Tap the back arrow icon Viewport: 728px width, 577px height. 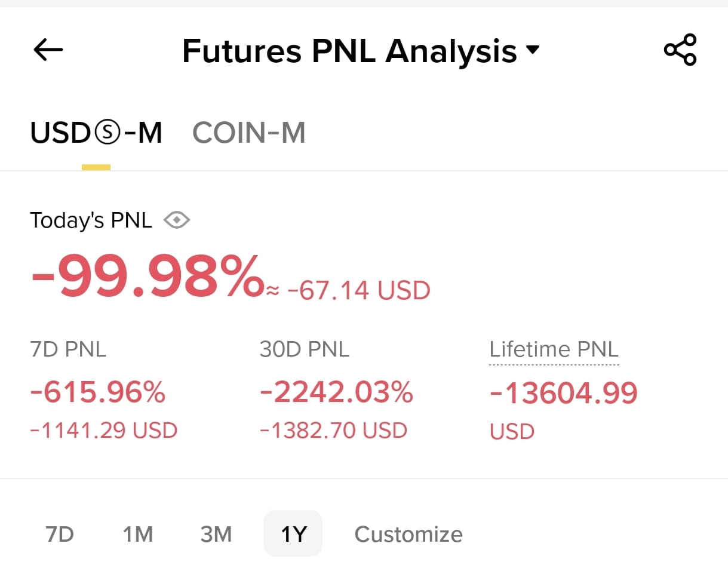pyautogui.click(x=48, y=50)
